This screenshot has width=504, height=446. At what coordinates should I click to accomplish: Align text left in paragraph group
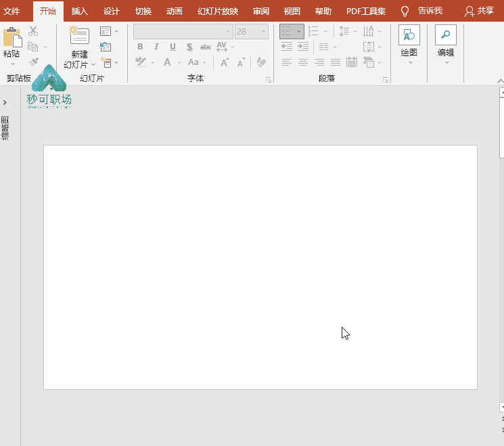pos(287,62)
